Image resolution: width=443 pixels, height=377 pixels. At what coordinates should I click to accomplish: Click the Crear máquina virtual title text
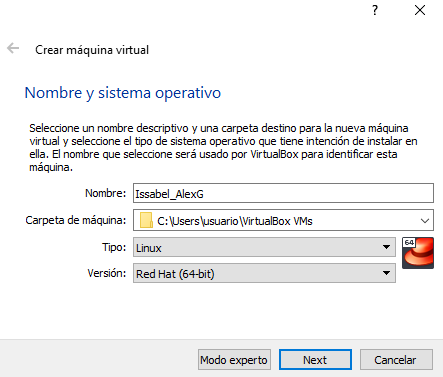92,50
